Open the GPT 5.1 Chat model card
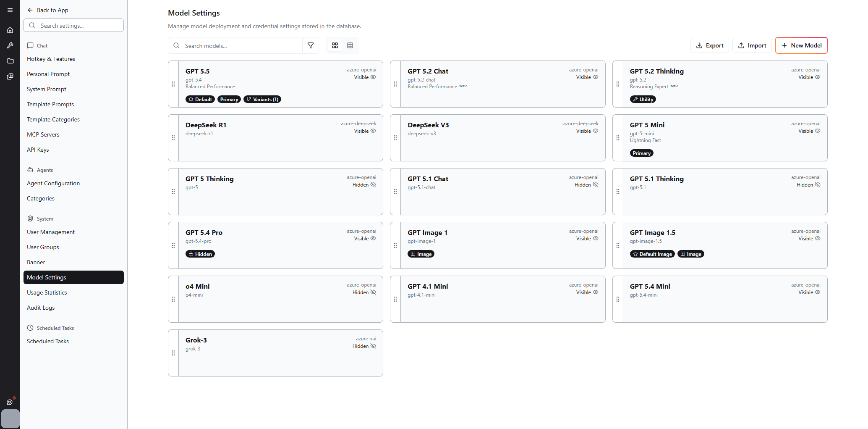Image resolution: width=868 pixels, height=429 pixels. 497,192
